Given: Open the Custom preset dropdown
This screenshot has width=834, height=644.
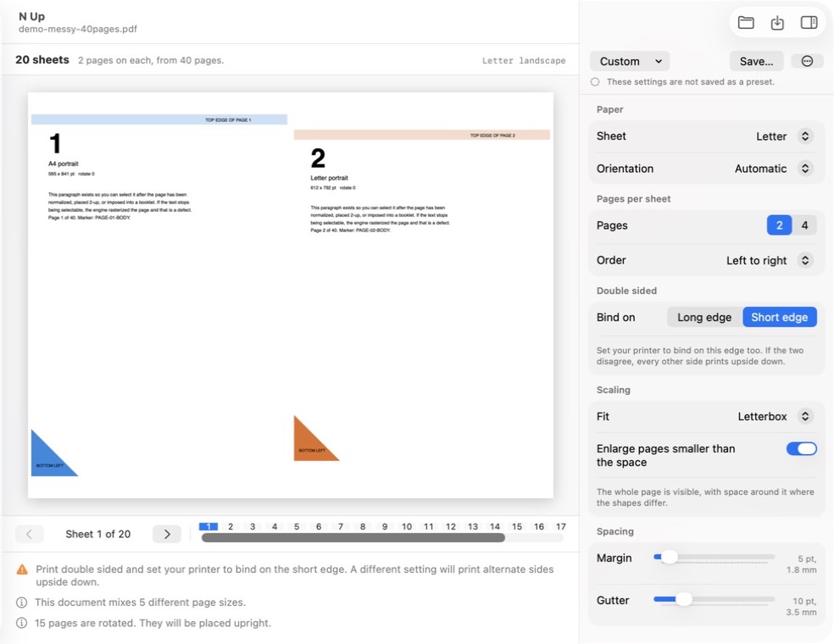Looking at the screenshot, I should [630, 61].
